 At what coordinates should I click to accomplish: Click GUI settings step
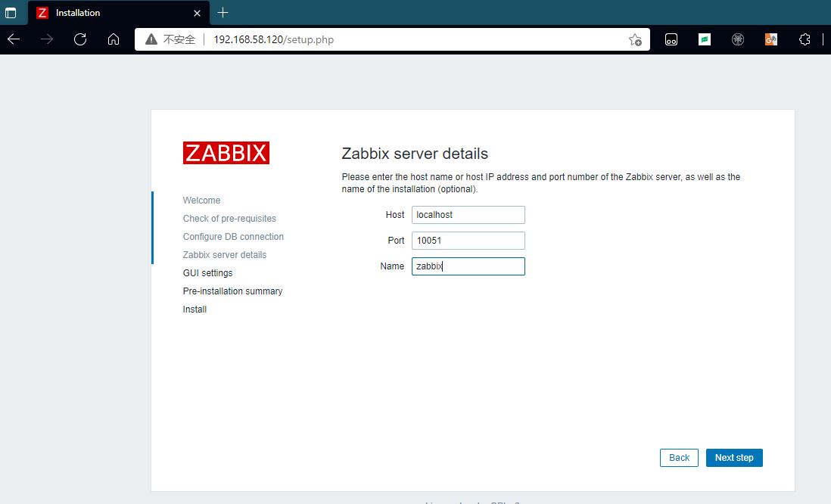coord(207,273)
